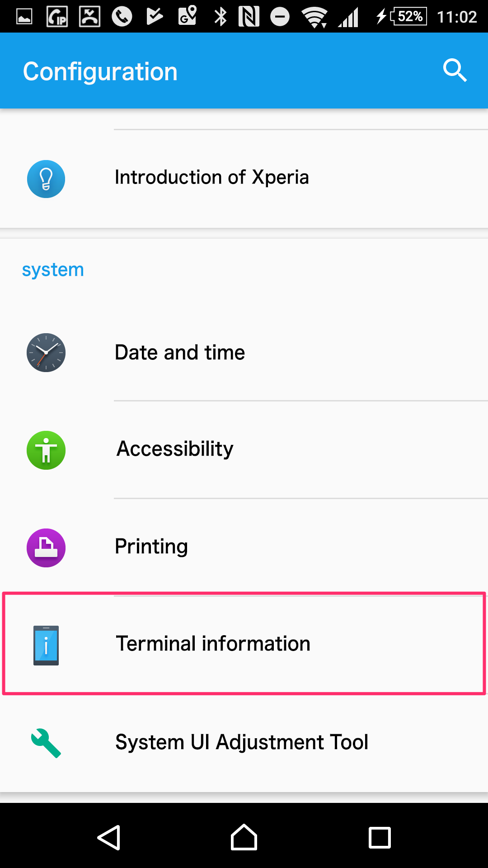The image size is (488, 868).
Task: Tap the Configuration title
Action: point(100,71)
